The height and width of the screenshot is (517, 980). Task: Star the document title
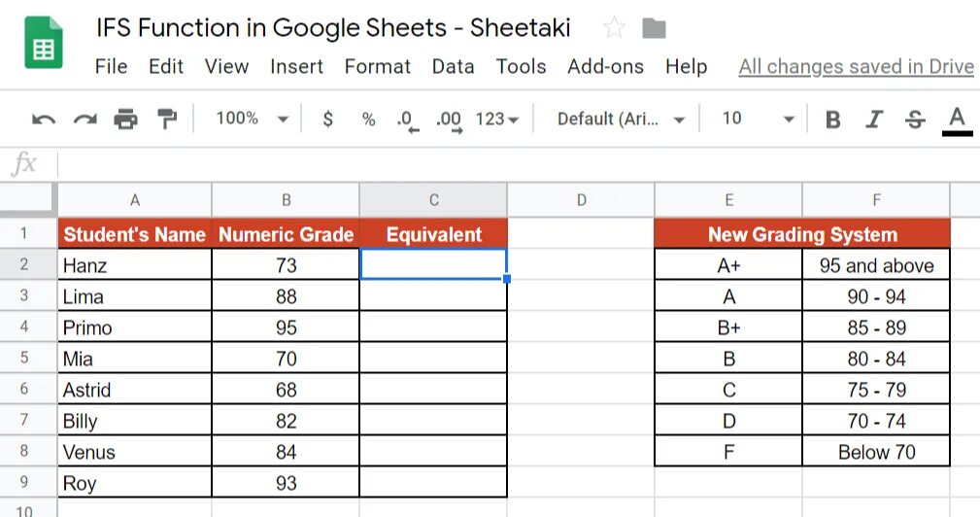(614, 27)
